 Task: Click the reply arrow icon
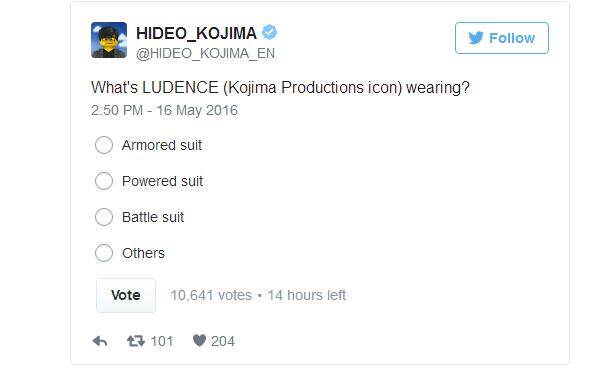coord(100,341)
